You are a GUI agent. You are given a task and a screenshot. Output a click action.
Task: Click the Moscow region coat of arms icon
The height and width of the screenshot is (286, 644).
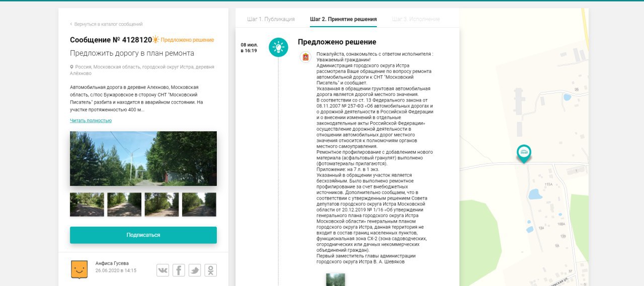(305, 57)
